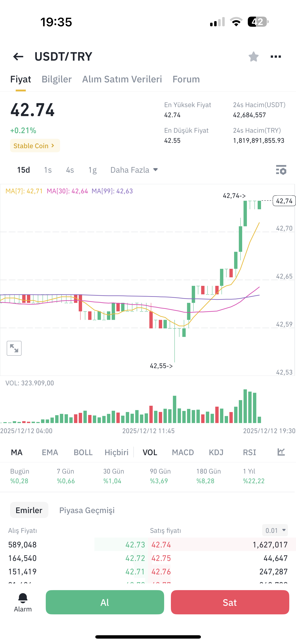Expand the Daha Fazla timeframe dropdown
This screenshot has height=644, width=296.
(x=134, y=170)
